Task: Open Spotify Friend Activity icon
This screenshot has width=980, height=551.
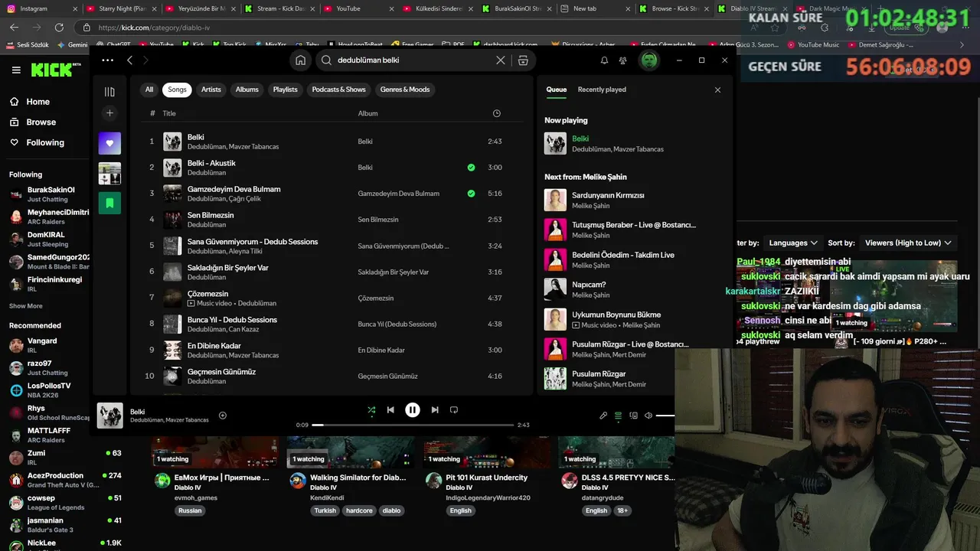Action: 623,60
